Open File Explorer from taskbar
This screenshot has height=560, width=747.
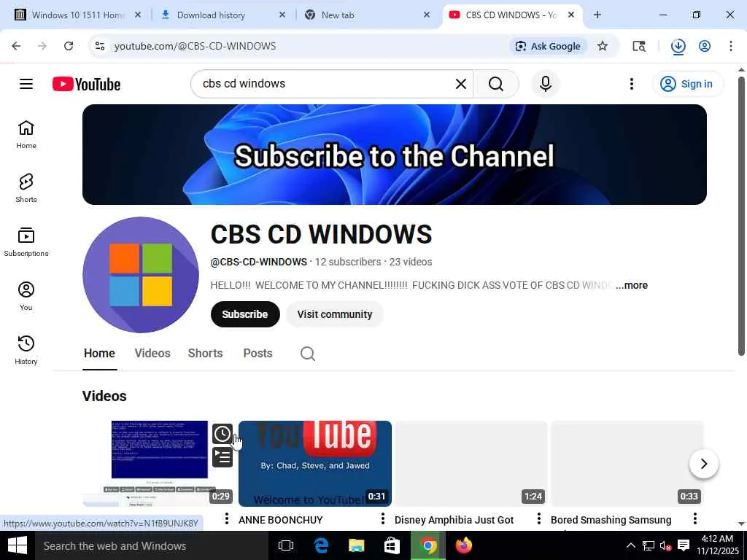[x=356, y=545]
